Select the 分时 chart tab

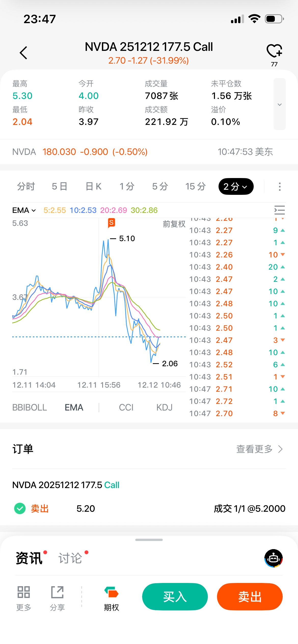(x=26, y=186)
